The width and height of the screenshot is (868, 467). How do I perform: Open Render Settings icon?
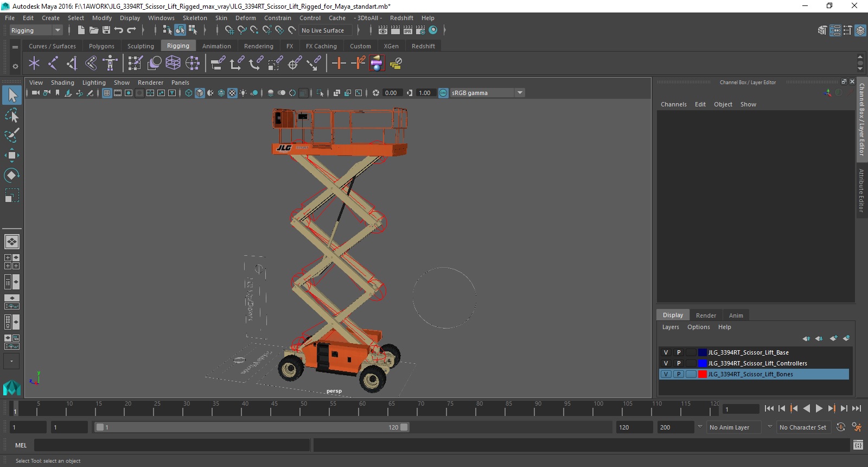tap(420, 30)
